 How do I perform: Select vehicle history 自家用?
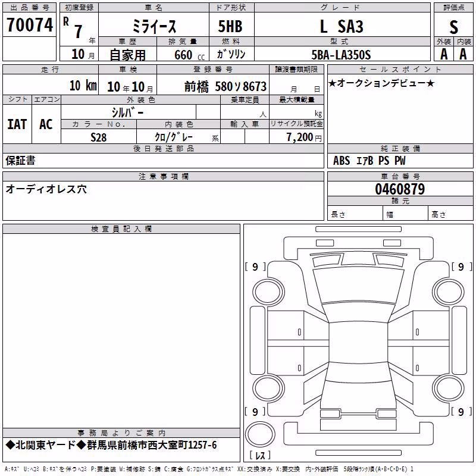tap(127, 55)
